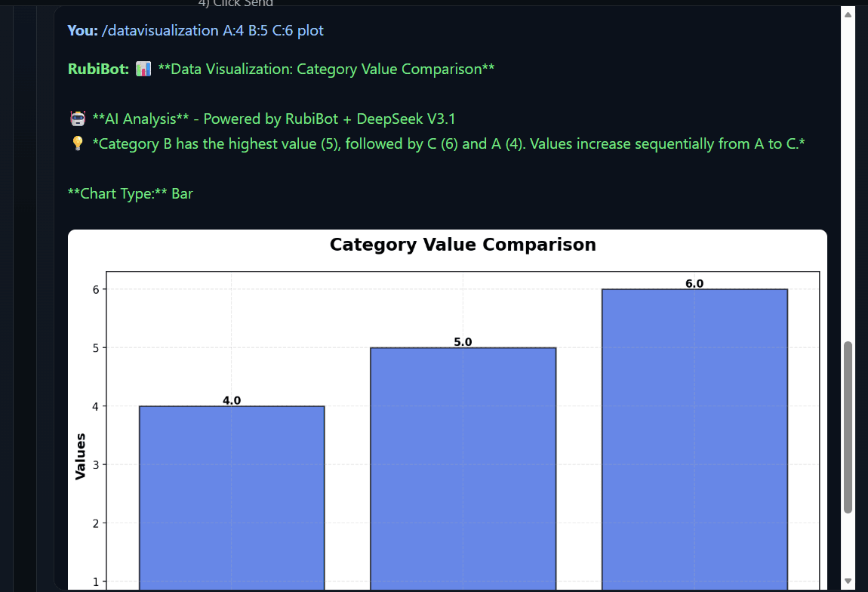Click the Data Visualization heading text

pos(326,69)
